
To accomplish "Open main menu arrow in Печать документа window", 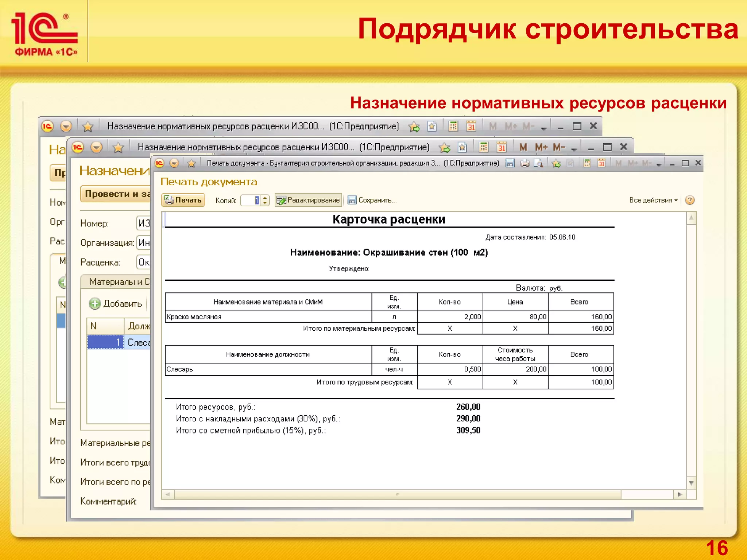I will pyautogui.click(x=174, y=163).
